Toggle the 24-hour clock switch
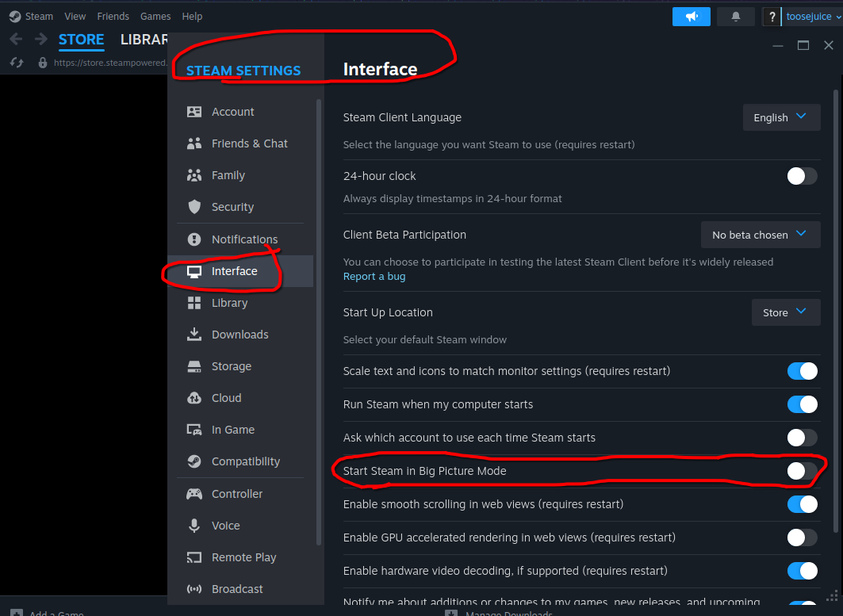This screenshot has height=616, width=843. pos(802,176)
